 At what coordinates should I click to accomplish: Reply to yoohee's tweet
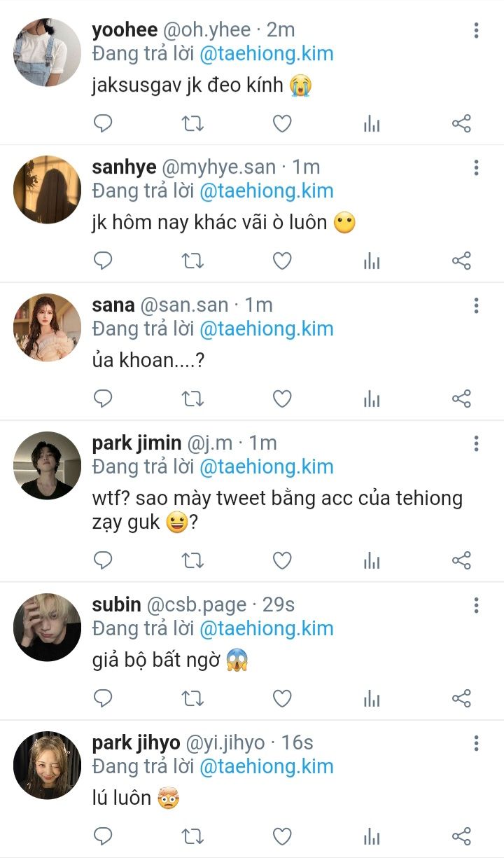pyautogui.click(x=103, y=124)
